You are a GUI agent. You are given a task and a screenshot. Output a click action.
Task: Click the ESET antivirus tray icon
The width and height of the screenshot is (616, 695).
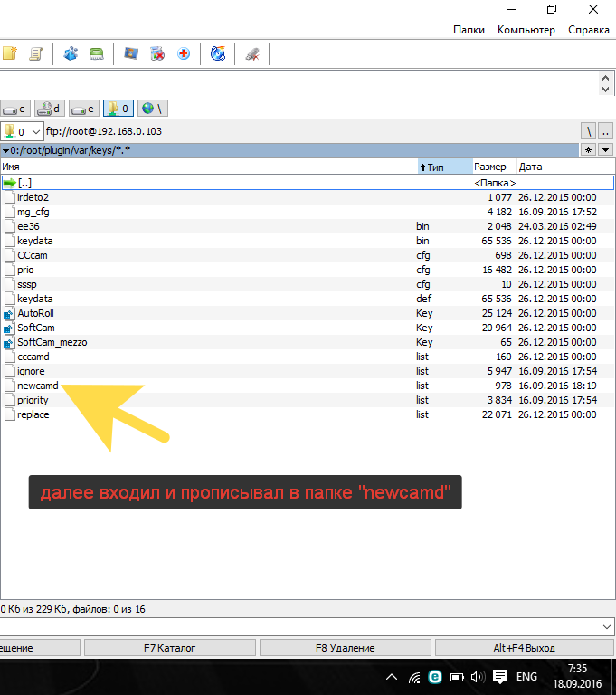coord(434,677)
